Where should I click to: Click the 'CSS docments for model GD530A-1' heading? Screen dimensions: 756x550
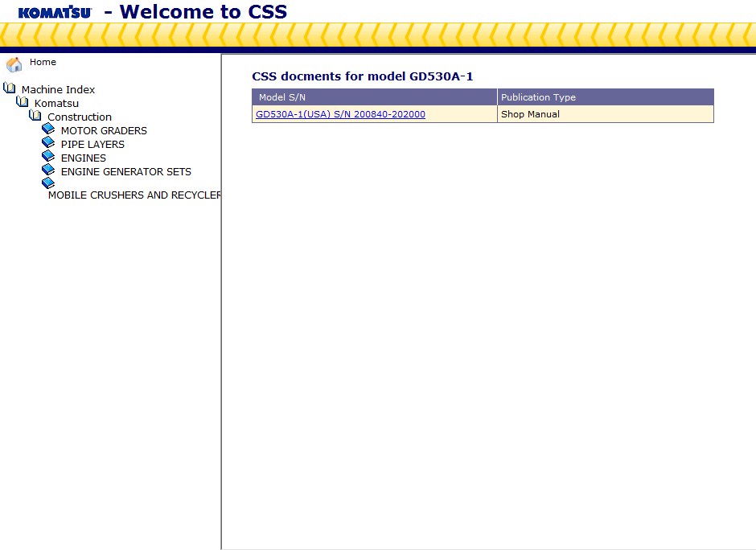[363, 76]
